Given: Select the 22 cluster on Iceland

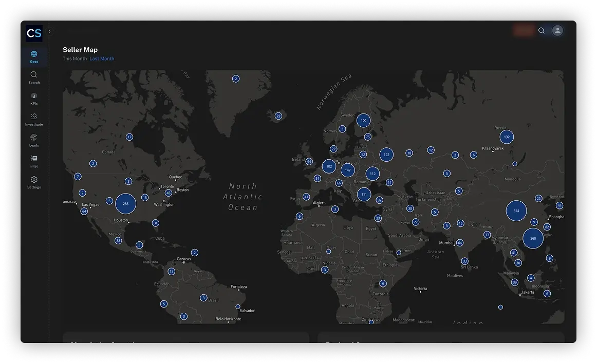Looking at the screenshot, I should 278,116.
